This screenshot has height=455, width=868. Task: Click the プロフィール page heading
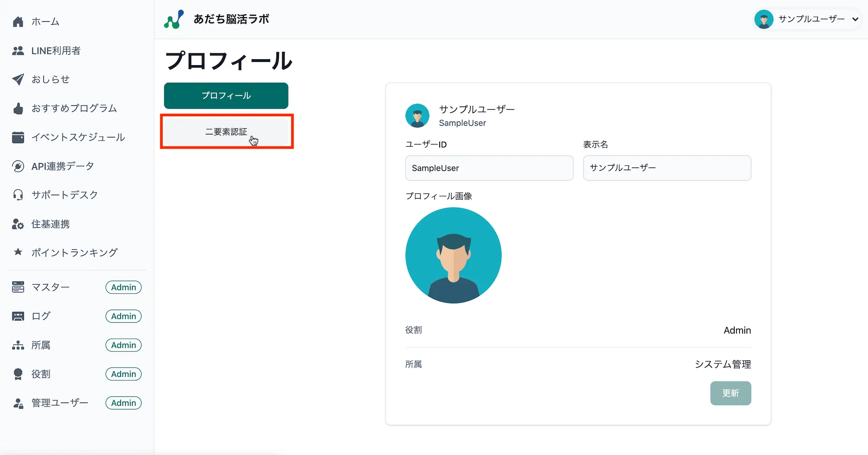[229, 60]
